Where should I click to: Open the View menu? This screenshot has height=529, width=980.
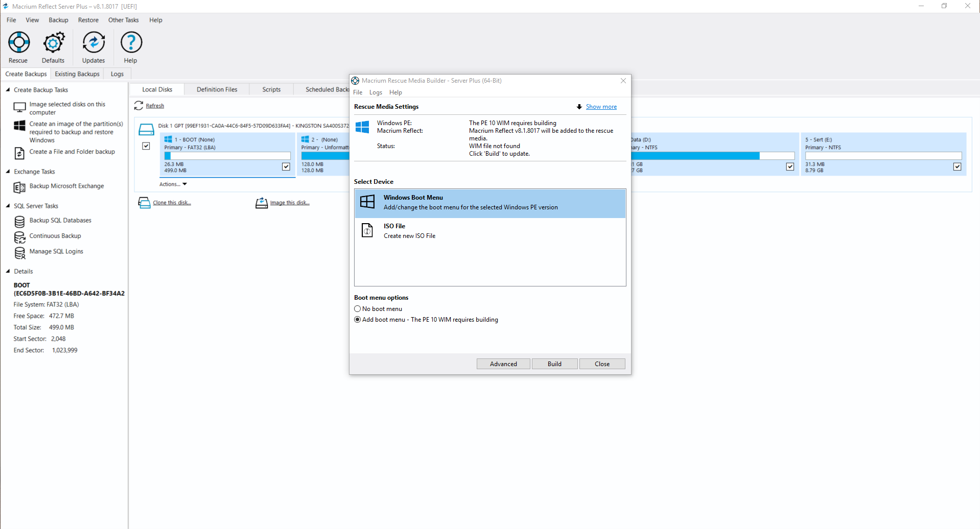(32, 20)
